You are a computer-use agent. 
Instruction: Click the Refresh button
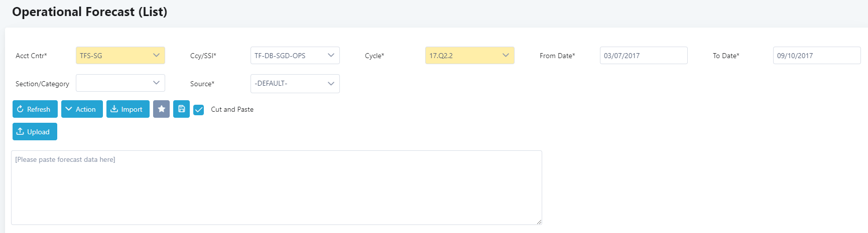coord(35,109)
